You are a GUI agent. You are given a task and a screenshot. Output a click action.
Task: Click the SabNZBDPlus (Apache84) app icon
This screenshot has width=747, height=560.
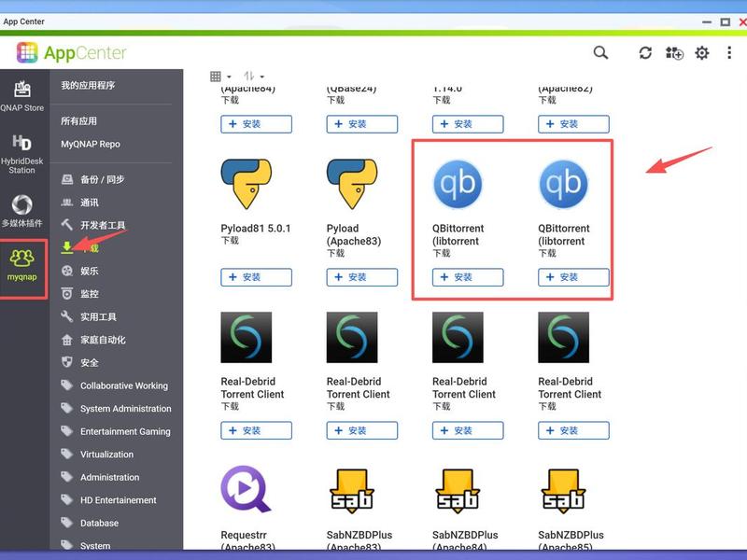(x=458, y=491)
